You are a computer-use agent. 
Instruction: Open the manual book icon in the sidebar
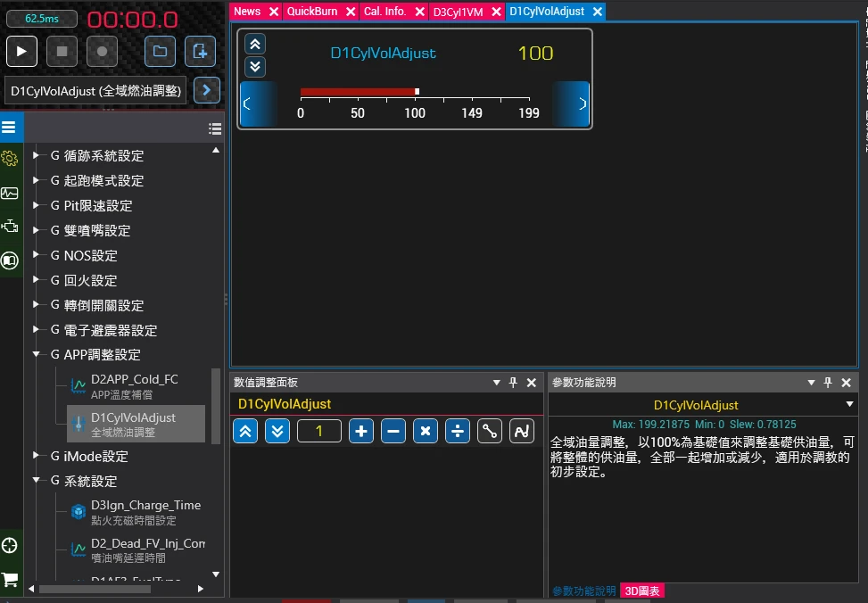click(10, 260)
